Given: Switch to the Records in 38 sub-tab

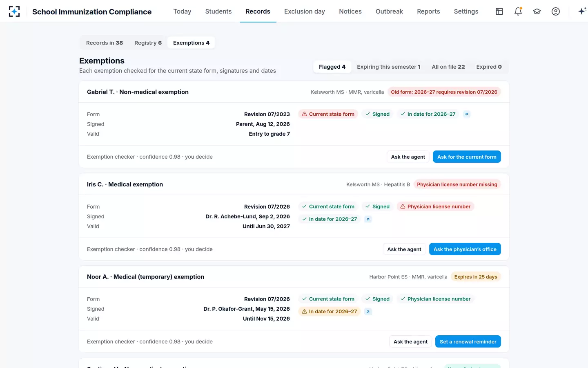Looking at the screenshot, I should click(x=105, y=43).
